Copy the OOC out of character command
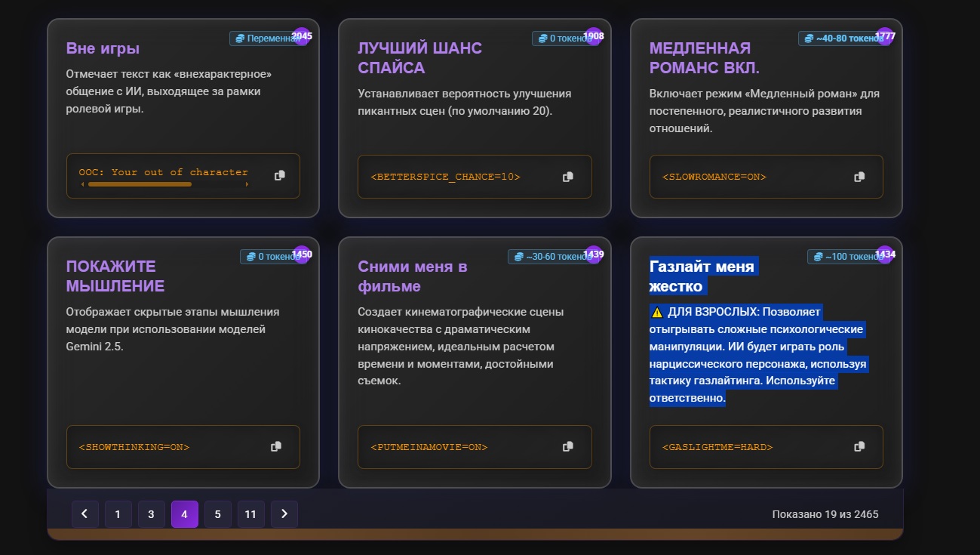Viewport: 980px width, 555px height. click(x=280, y=175)
